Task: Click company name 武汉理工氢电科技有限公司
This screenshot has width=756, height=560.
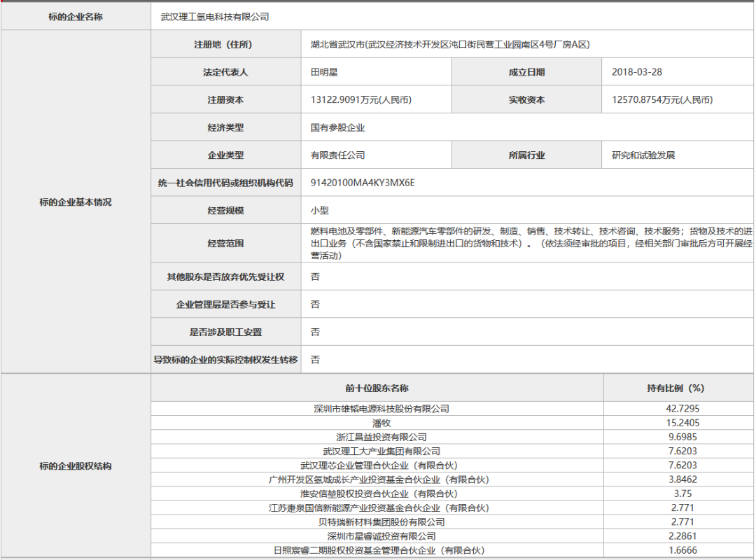Action: pos(215,17)
